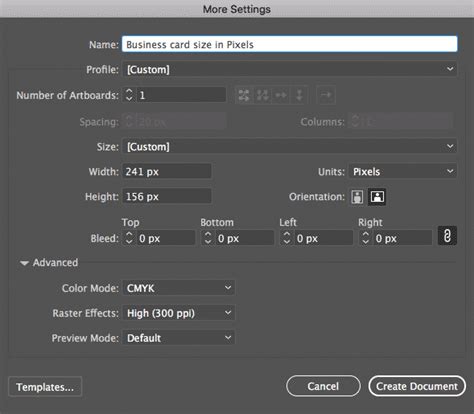This screenshot has height=414, width=474.
Task: Click Grid by Column artboard arrangement icon
Action: pos(262,95)
